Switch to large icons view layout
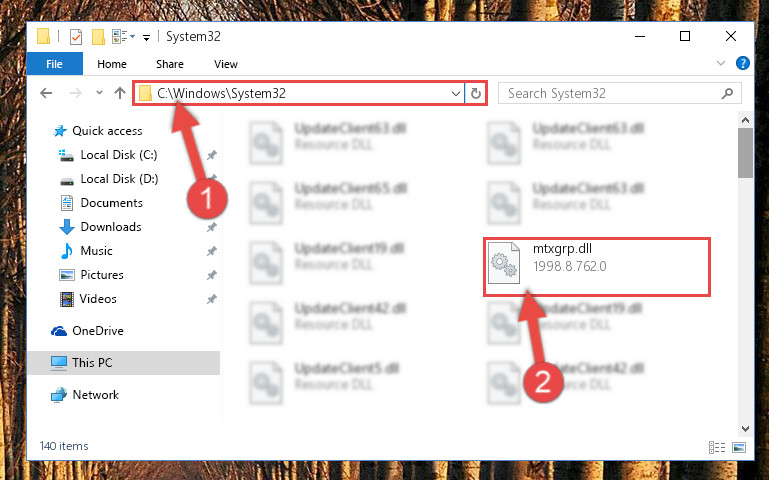This screenshot has height=480, width=769. pyautogui.click(x=739, y=447)
